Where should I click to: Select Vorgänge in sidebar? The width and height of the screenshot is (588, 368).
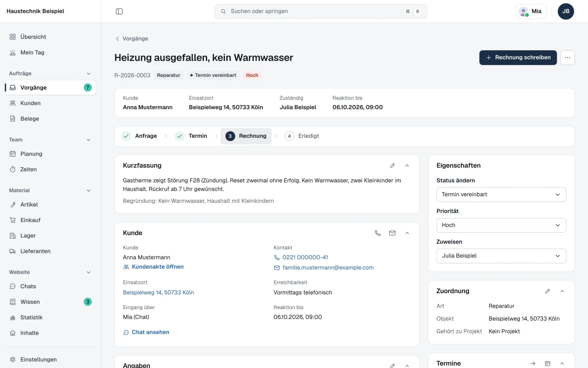[x=50, y=87]
